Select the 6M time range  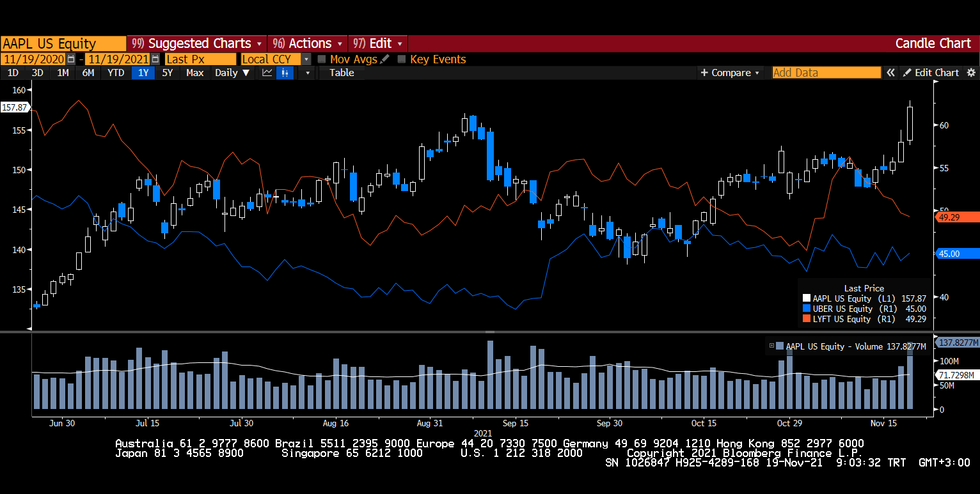tap(88, 73)
